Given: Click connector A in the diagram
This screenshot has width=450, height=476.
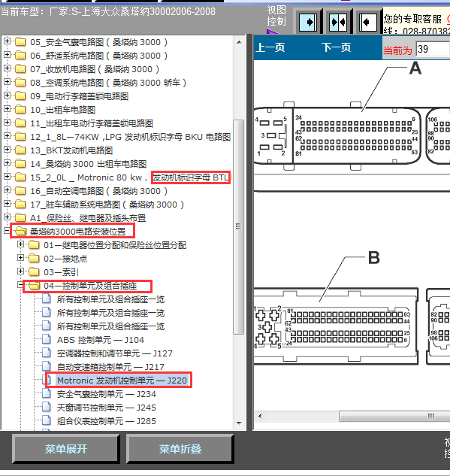Looking at the screenshot, I should pos(337,135).
